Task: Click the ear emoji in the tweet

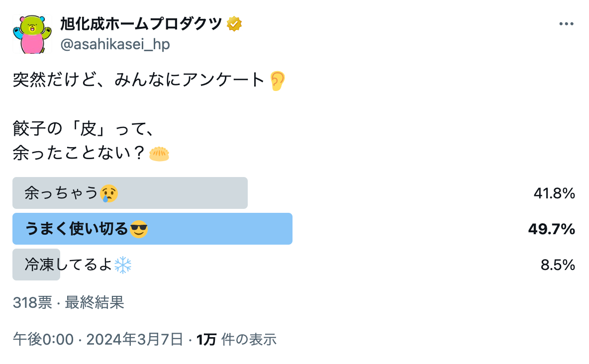Action: point(277,81)
